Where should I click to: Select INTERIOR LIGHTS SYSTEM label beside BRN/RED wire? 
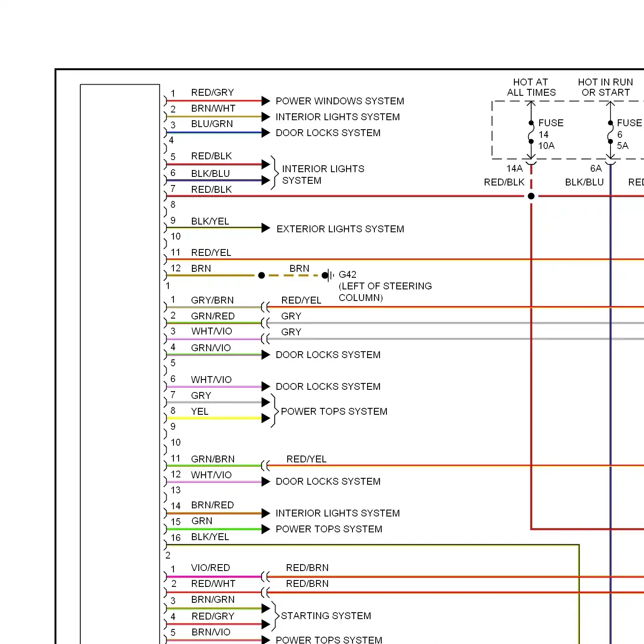337,513
